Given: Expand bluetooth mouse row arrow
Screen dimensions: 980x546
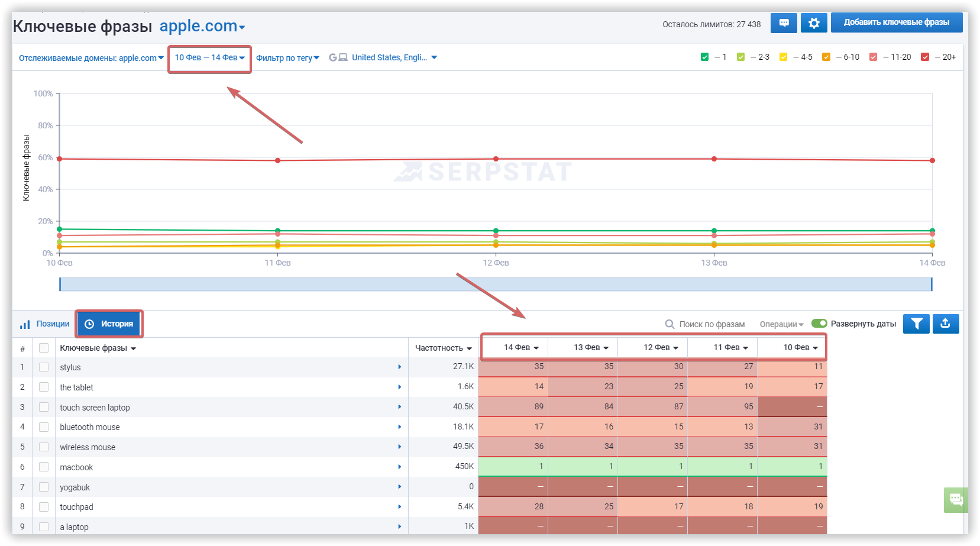Looking at the screenshot, I should coord(400,427).
